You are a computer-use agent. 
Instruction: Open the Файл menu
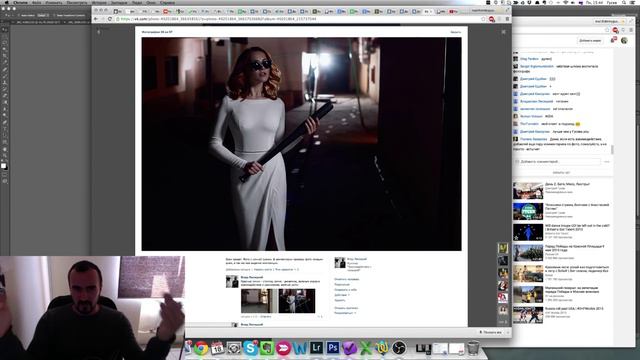tap(36, 2)
